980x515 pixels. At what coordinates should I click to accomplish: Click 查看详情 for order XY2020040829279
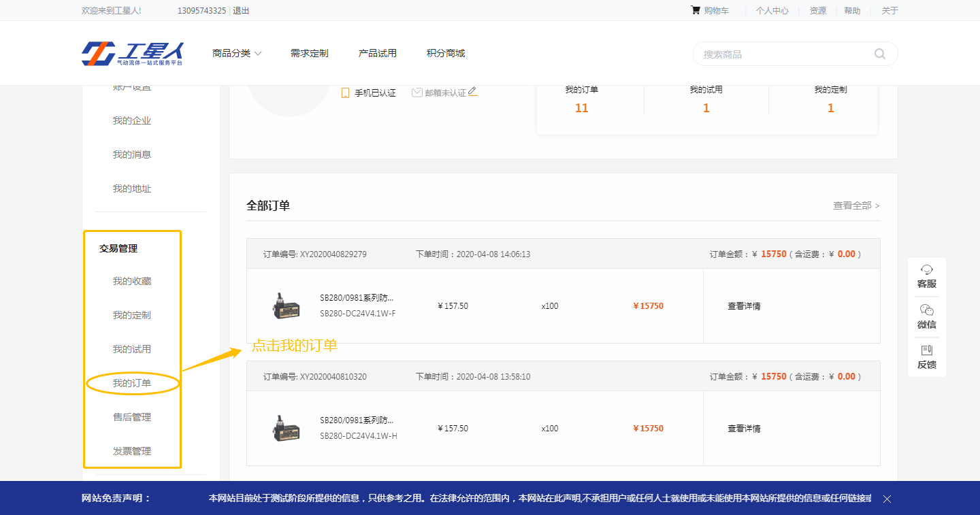[744, 306]
